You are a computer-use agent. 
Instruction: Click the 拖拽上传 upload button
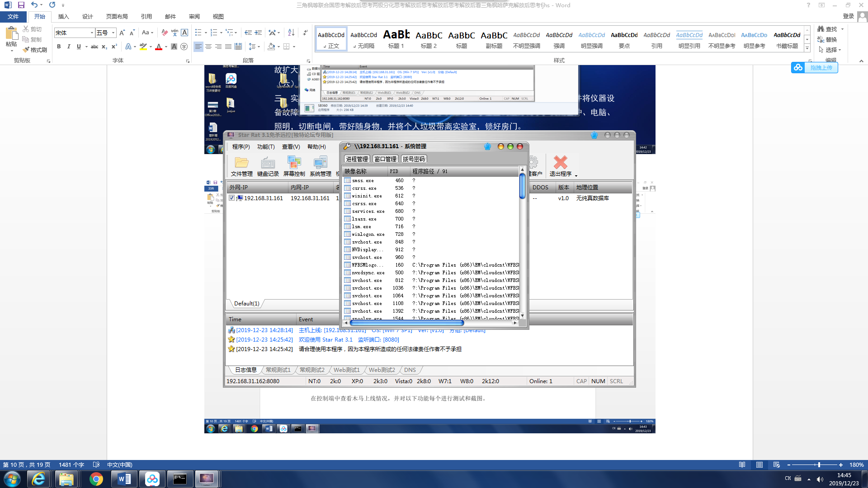(815, 68)
